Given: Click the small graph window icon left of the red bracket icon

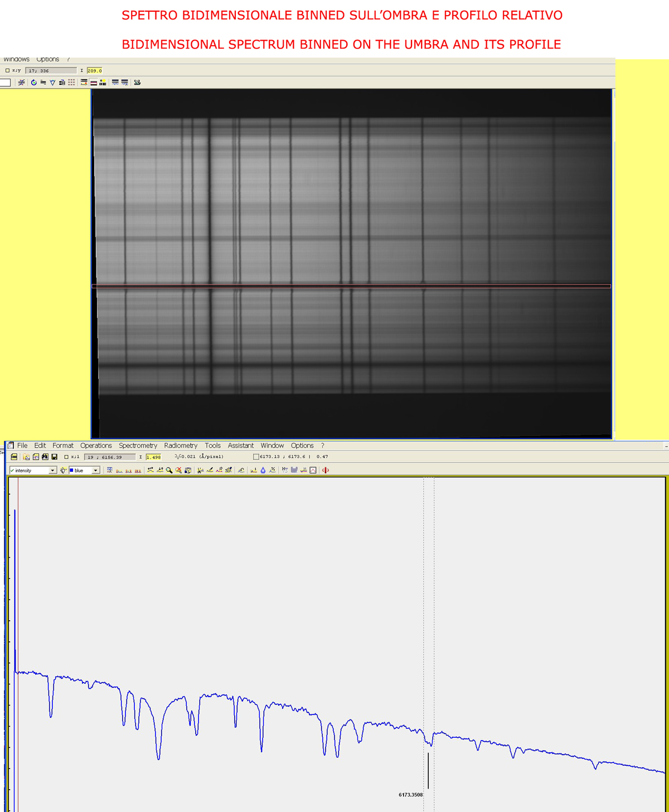Looking at the screenshot, I should (313, 470).
